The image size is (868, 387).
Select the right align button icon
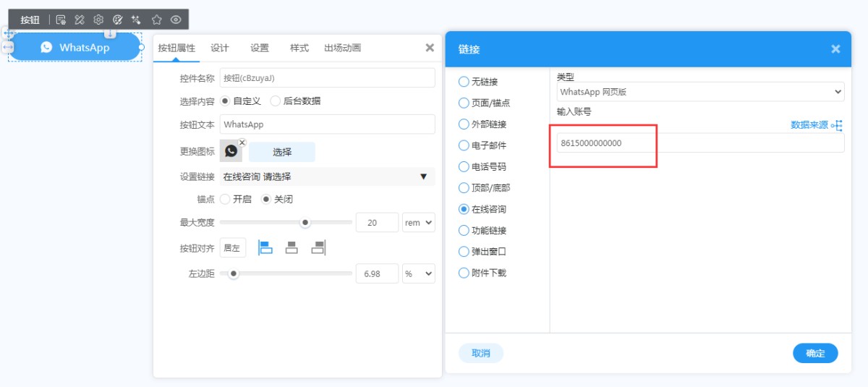coord(318,248)
